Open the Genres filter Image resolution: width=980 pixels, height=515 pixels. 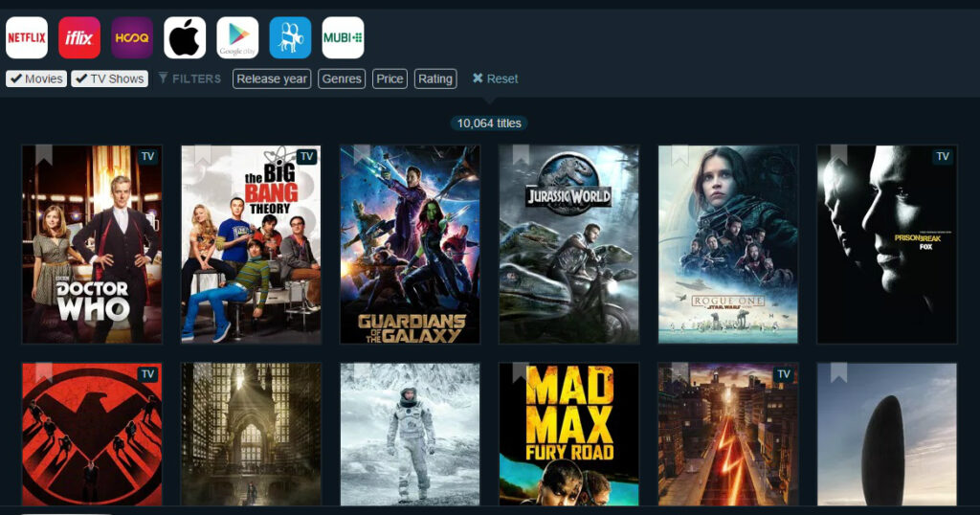342,78
